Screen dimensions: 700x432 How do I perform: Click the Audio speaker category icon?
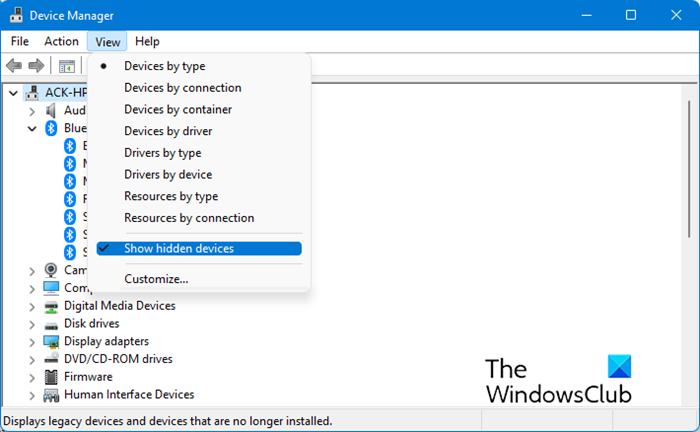tap(51, 110)
